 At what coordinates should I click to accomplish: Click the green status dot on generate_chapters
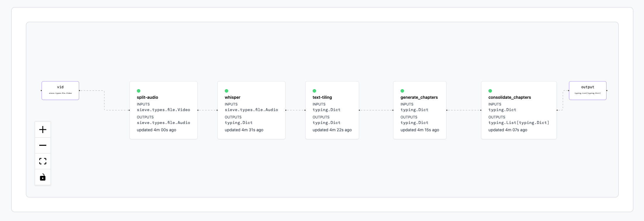point(402,91)
